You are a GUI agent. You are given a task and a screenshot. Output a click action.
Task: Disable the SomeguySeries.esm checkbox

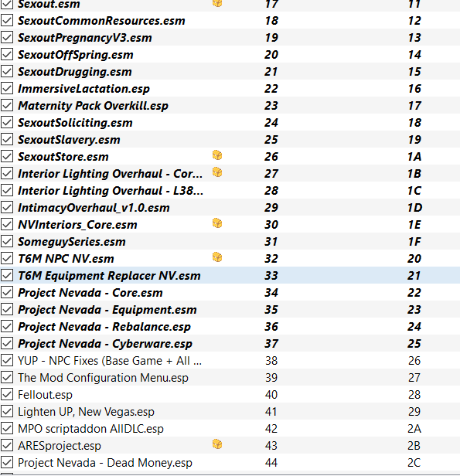7,241
